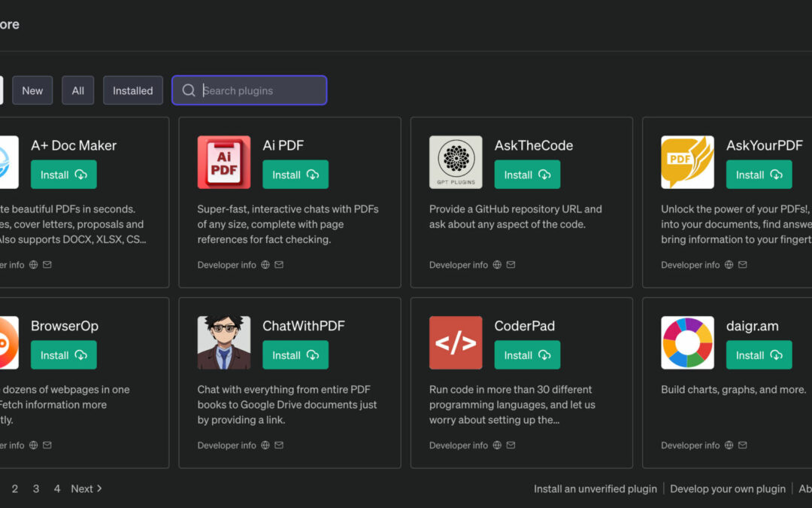Click the Next page chevron

[x=98, y=488]
